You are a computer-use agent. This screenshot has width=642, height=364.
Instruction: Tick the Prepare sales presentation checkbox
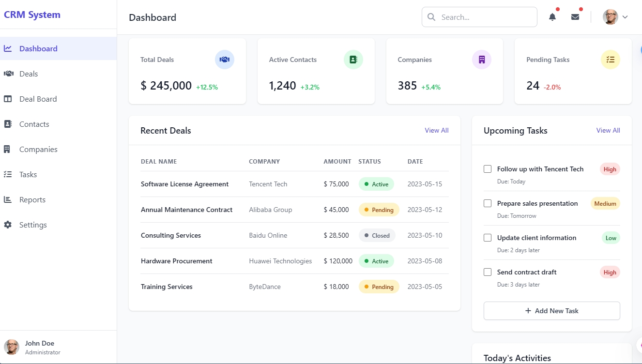click(488, 203)
